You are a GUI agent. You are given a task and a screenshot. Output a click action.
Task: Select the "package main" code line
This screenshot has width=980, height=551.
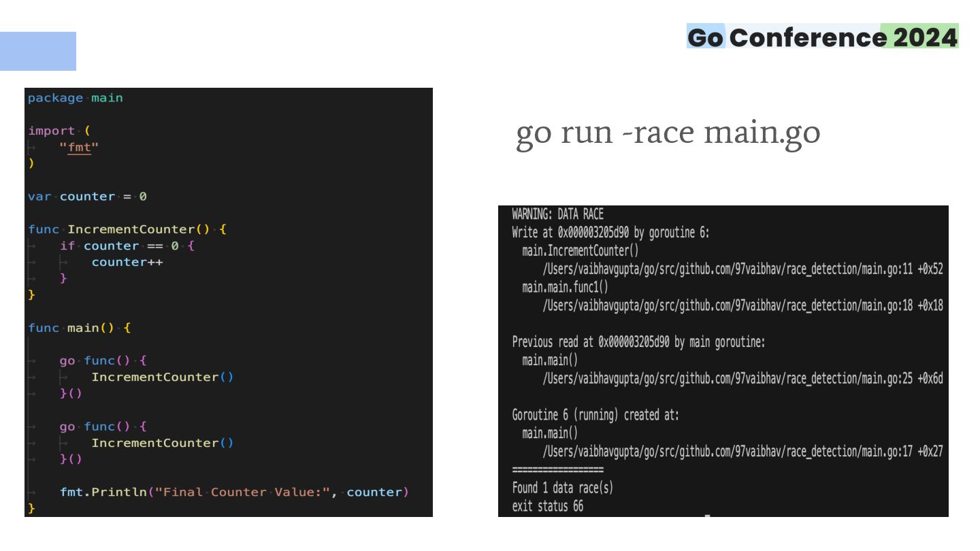76,98
